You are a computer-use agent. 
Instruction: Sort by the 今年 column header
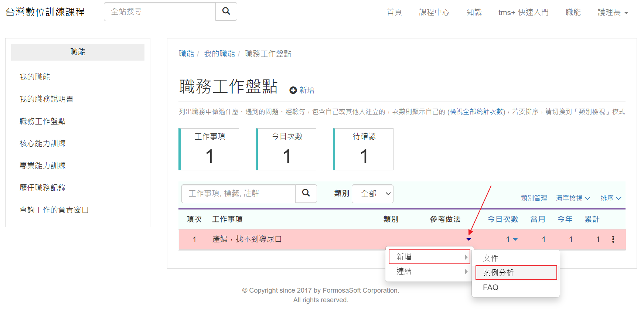(x=565, y=219)
